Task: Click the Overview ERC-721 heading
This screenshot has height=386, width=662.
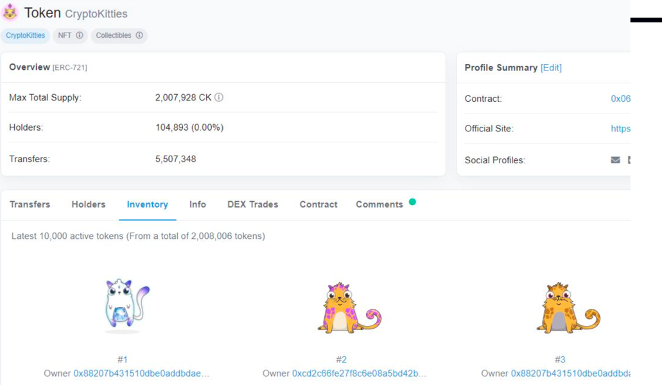Action: click(48, 67)
